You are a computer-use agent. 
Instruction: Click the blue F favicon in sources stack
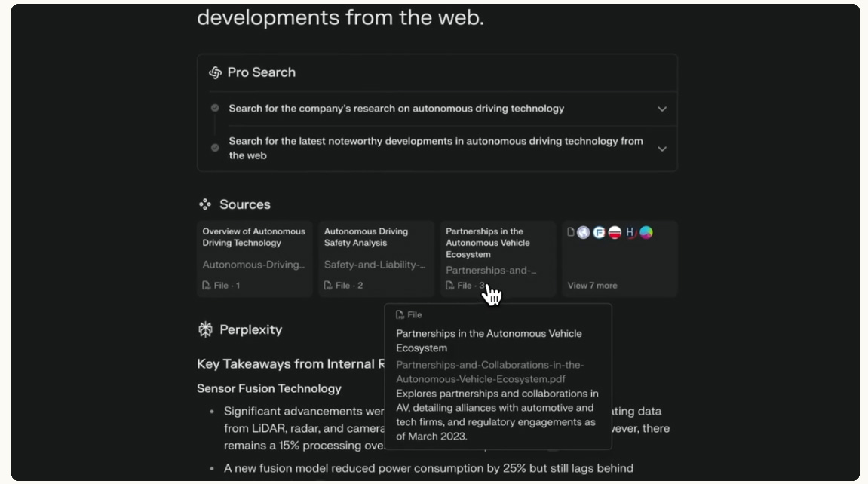click(x=599, y=232)
